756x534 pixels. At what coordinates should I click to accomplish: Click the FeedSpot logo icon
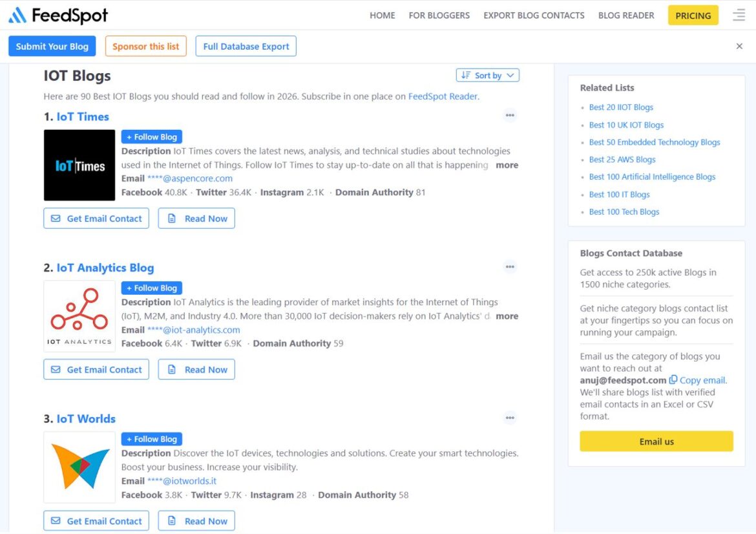(16, 14)
